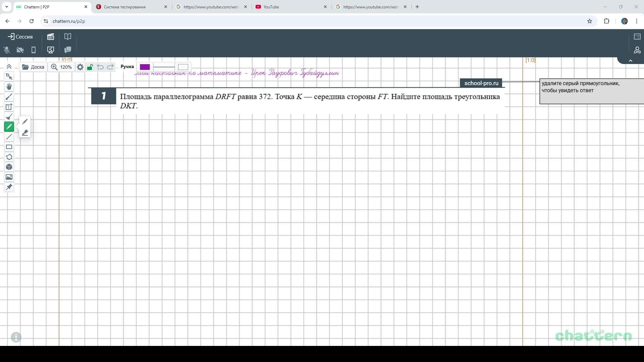Undo the last board action

tap(100, 67)
